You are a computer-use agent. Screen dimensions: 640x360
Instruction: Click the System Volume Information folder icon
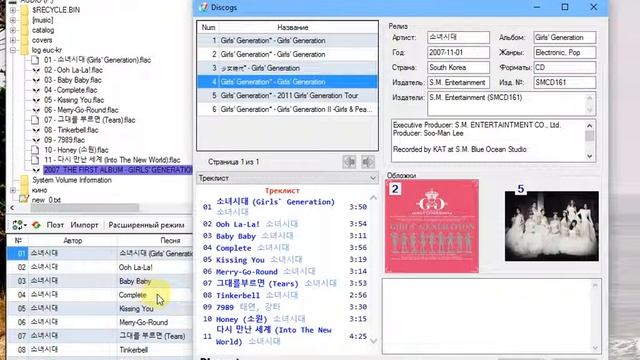point(24,180)
